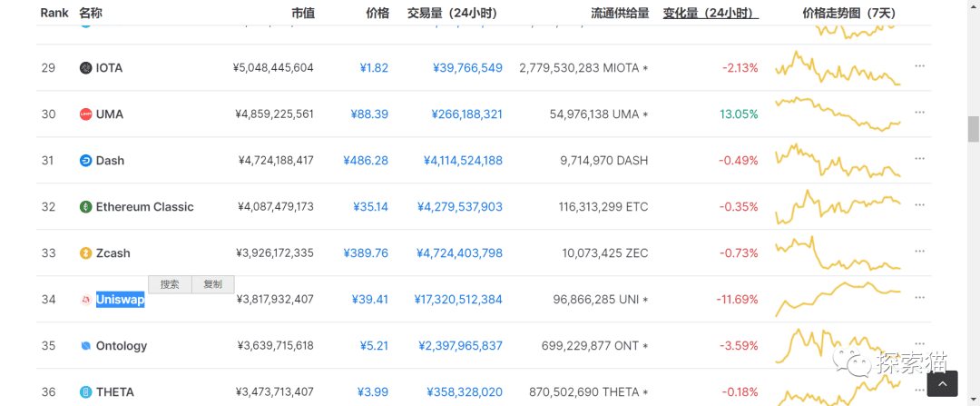The height and width of the screenshot is (406, 980).
Task: Open the more options menu for Zcash row
Action: click(919, 251)
